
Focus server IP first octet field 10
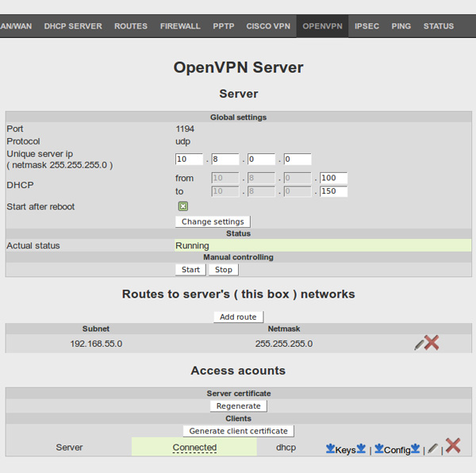coord(189,159)
